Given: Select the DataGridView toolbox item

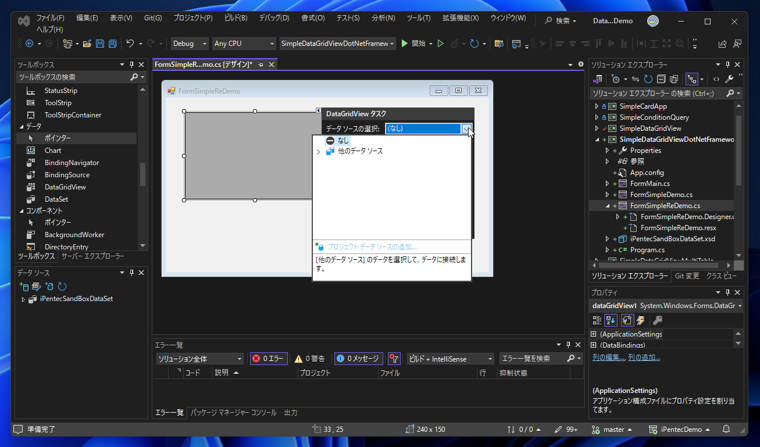Looking at the screenshot, I should [x=65, y=187].
